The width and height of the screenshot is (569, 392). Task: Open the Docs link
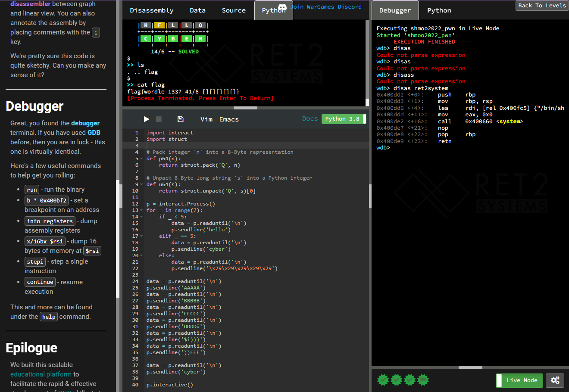click(x=310, y=118)
